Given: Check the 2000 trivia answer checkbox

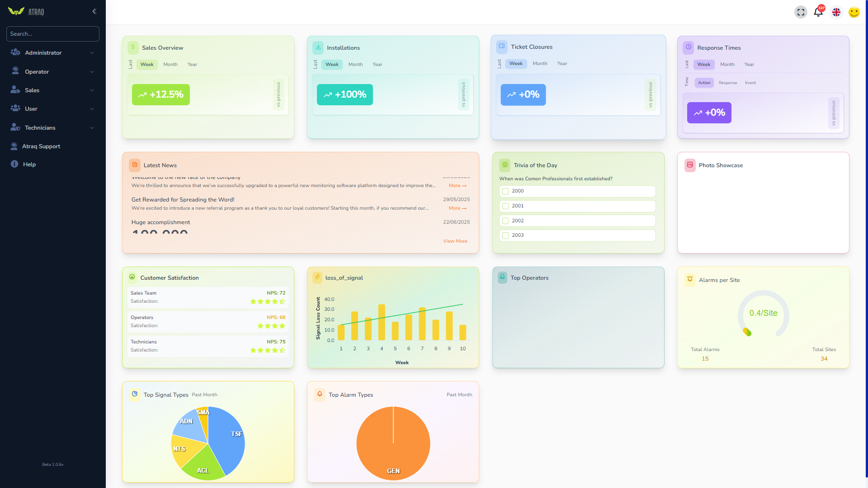Looking at the screenshot, I should (505, 191).
